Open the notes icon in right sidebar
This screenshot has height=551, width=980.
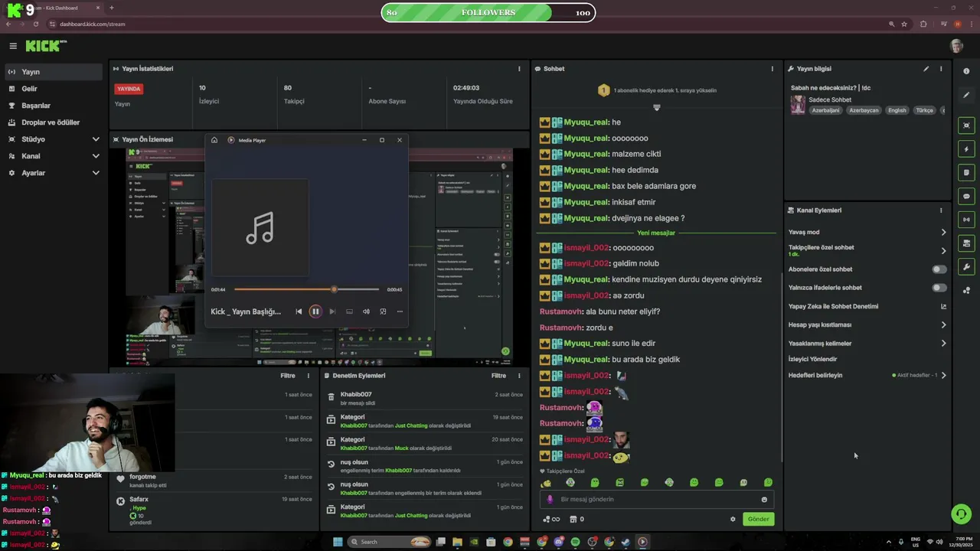966,173
